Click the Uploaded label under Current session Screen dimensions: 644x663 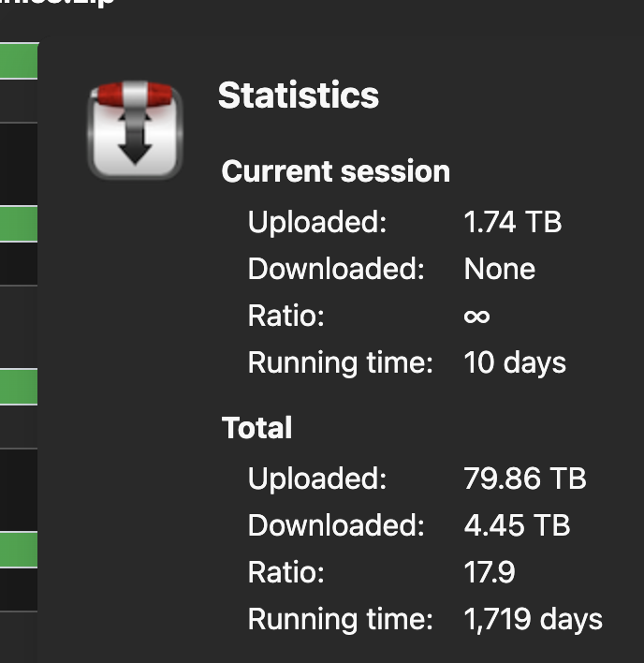tap(317, 223)
